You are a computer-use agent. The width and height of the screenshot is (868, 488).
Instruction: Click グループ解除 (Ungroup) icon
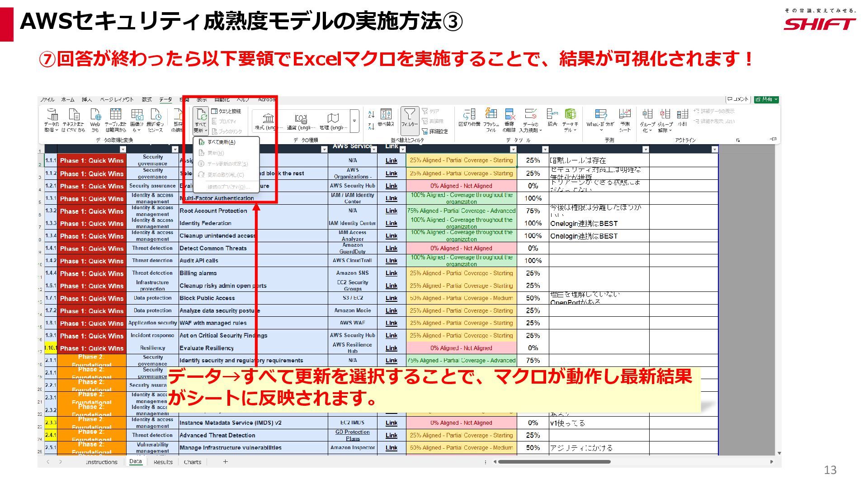(665, 120)
